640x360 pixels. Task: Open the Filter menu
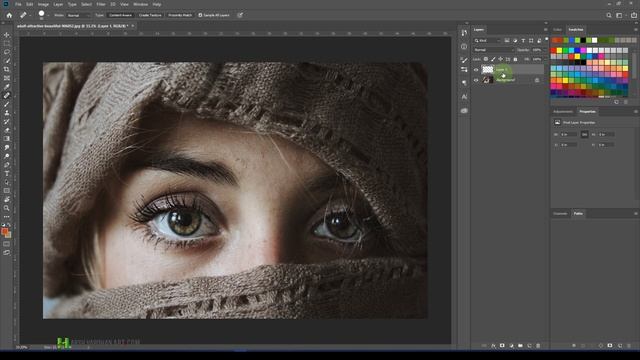tap(101, 4)
